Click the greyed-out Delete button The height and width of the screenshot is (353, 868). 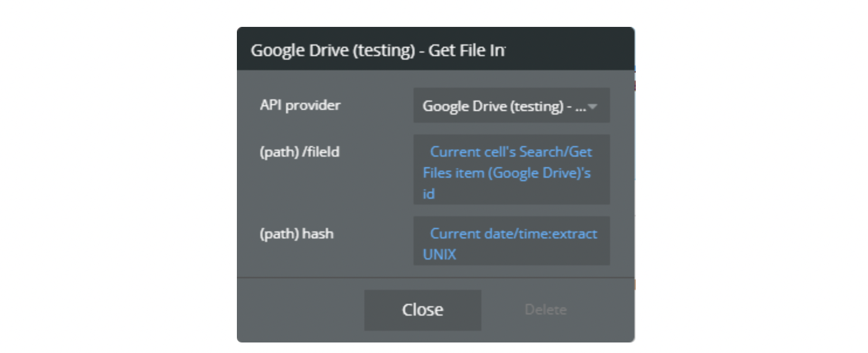[545, 310]
